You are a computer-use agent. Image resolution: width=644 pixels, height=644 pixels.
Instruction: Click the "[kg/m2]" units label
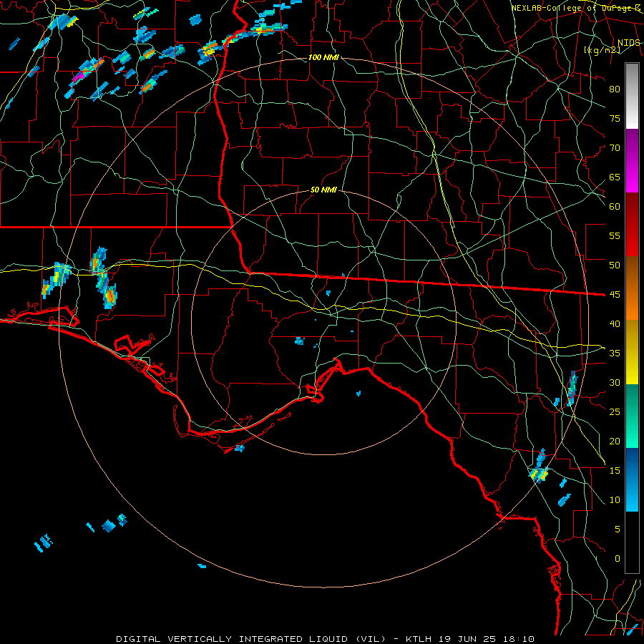(x=602, y=50)
